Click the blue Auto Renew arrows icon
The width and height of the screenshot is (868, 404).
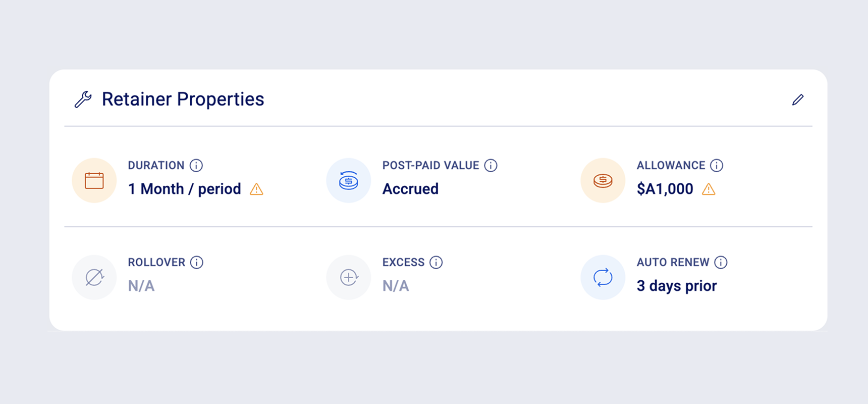[603, 277]
